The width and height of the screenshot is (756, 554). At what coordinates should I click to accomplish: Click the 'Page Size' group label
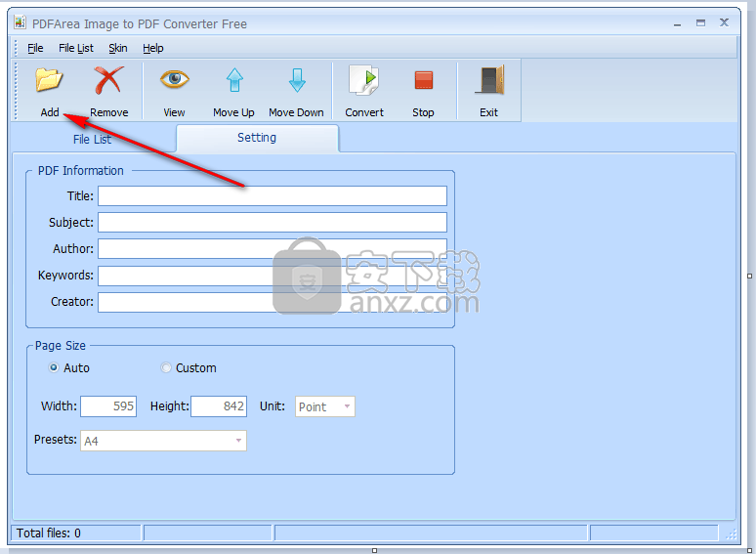tap(61, 346)
